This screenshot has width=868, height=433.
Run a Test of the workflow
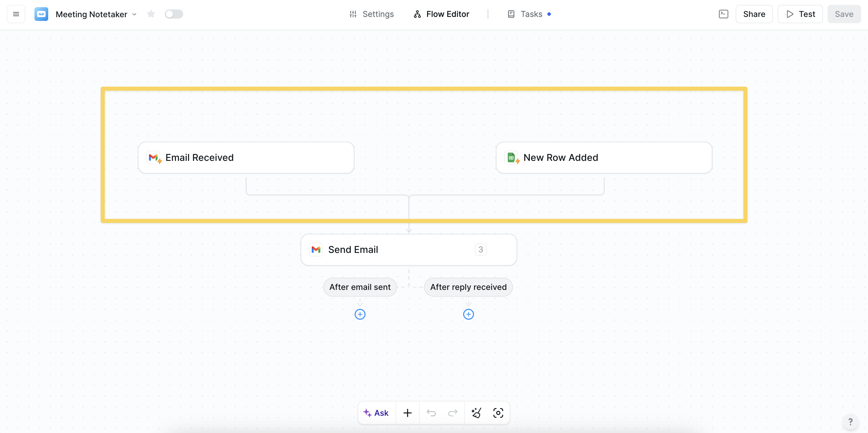click(x=800, y=14)
